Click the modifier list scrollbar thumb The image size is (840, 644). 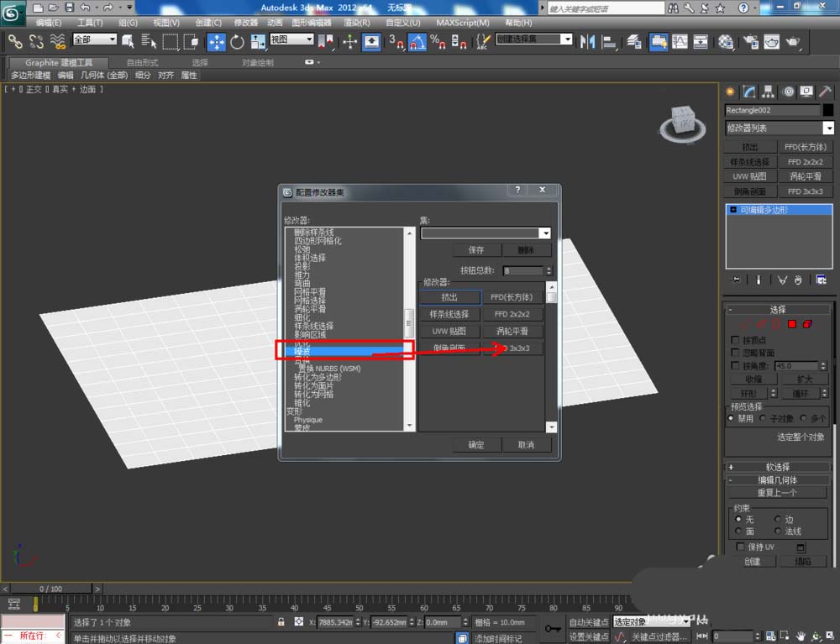(x=409, y=323)
